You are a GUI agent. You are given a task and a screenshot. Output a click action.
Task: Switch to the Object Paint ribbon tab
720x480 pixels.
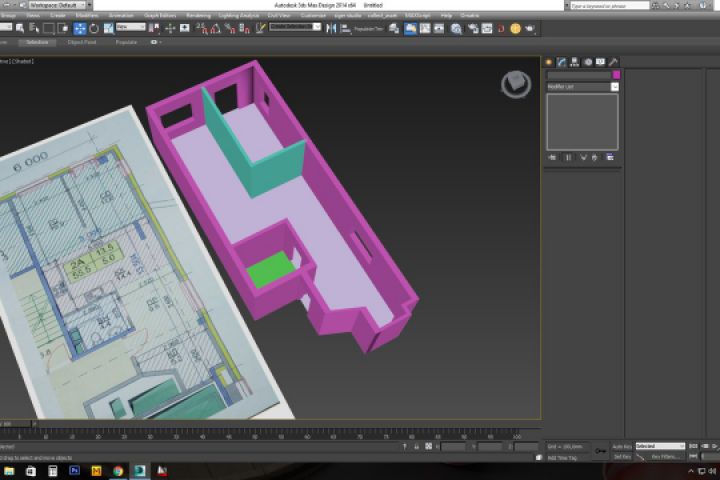(82, 42)
